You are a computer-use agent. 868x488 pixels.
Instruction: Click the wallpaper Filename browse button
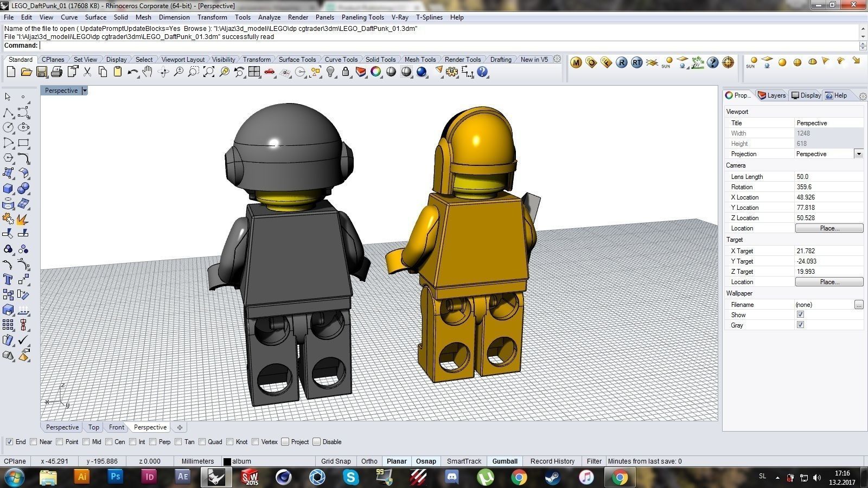pos(859,305)
